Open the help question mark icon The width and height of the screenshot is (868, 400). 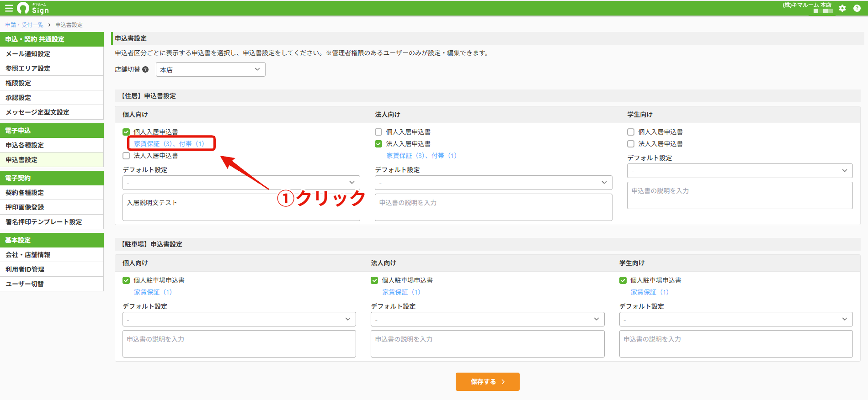coord(857,8)
